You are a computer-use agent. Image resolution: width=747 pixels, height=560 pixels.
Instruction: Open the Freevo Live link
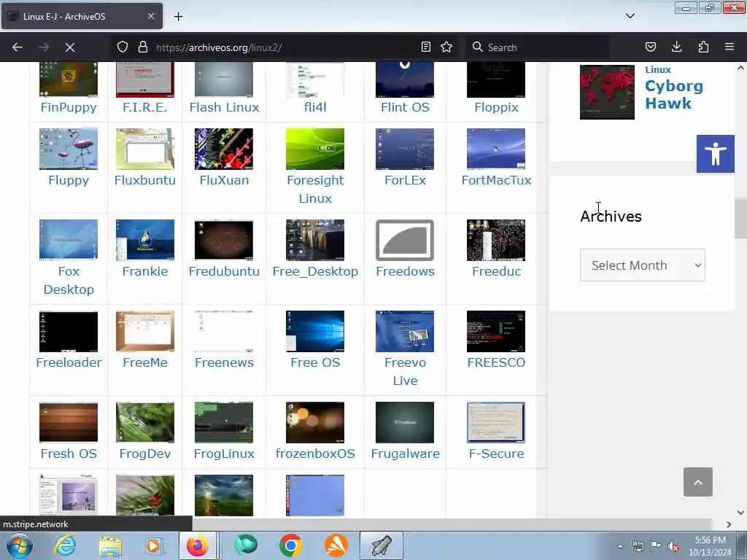tap(405, 371)
